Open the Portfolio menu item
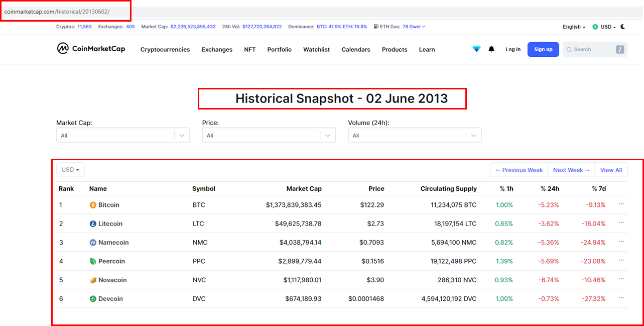The width and height of the screenshot is (644, 326). point(280,49)
